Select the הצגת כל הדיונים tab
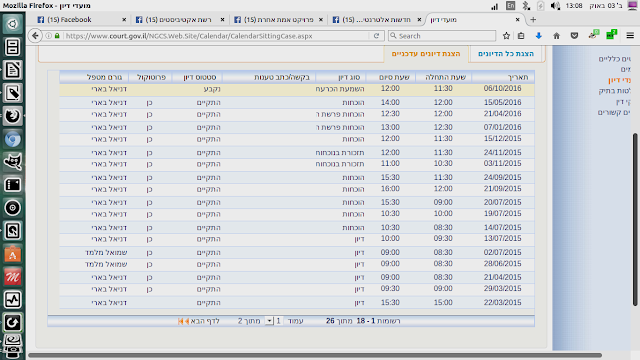This screenshot has height=360, width=640. point(506,53)
